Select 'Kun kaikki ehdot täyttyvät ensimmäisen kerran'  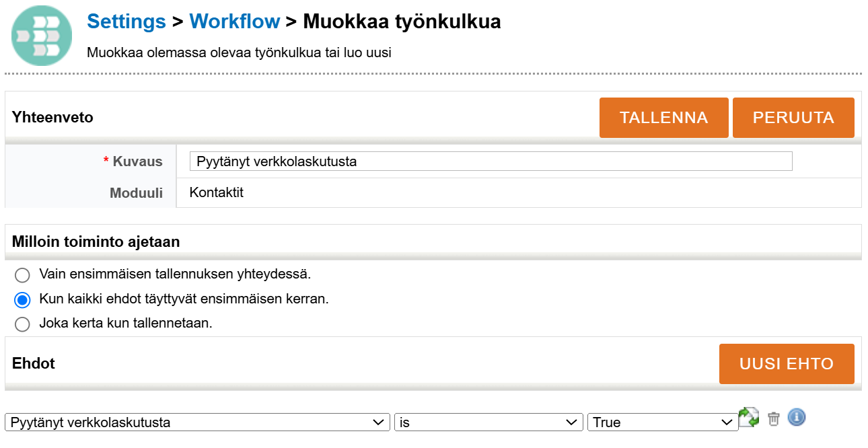(22, 299)
